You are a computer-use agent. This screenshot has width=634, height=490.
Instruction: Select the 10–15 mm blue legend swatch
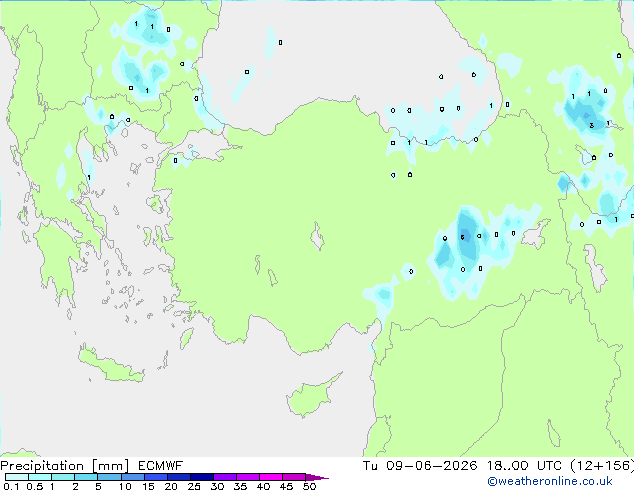tap(132, 477)
